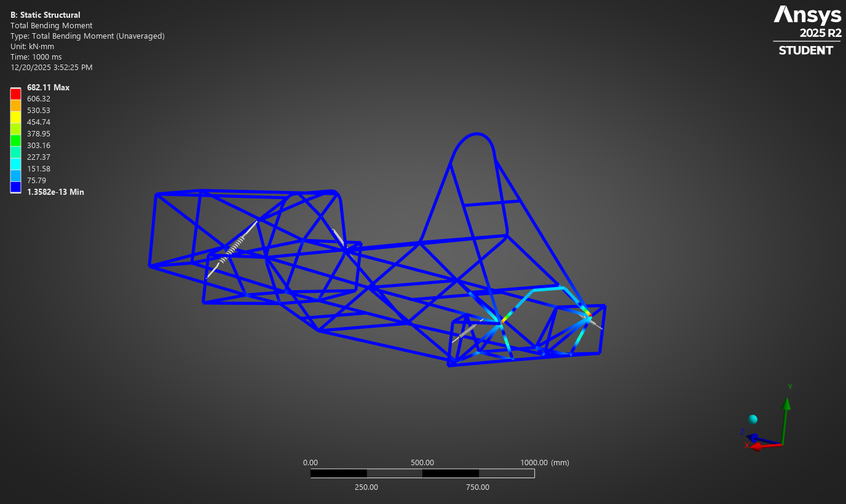Click the red X axis arrow on triad
The image size is (846, 504).
point(757,446)
